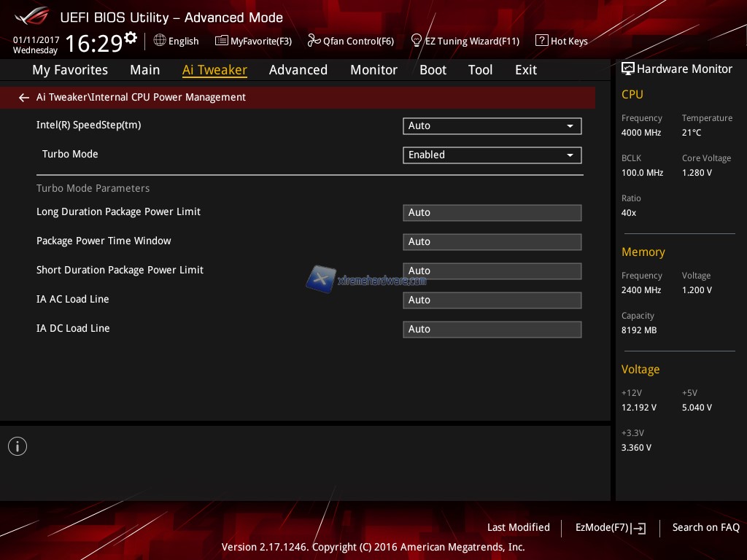Open the Hot Keys help
Image resolution: width=747 pixels, height=560 pixels.
[x=562, y=41]
